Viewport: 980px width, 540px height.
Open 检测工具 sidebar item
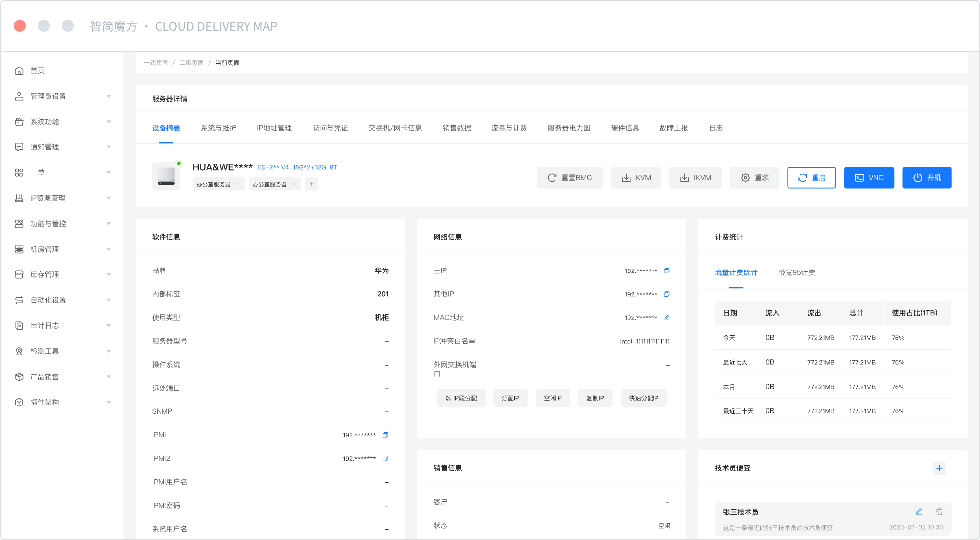coord(62,351)
